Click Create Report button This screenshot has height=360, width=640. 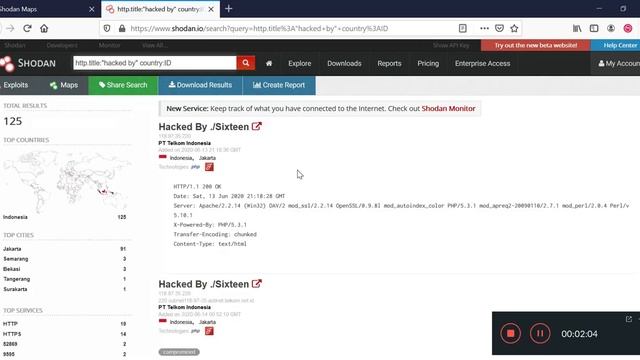(x=279, y=85)
